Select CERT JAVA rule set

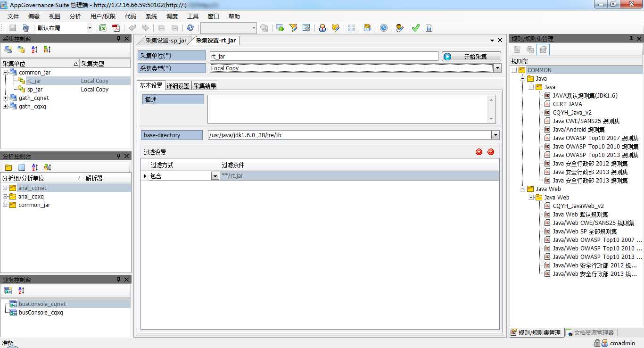pos(567,104)
